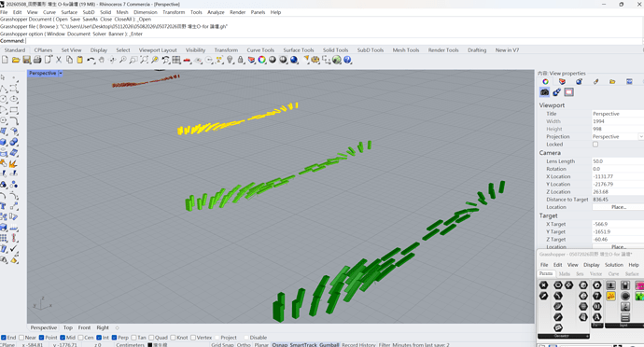Screen dimensions: 644x347
Task: Open the Maths tab in Grasshopper
Action: [x=565, y=273]
